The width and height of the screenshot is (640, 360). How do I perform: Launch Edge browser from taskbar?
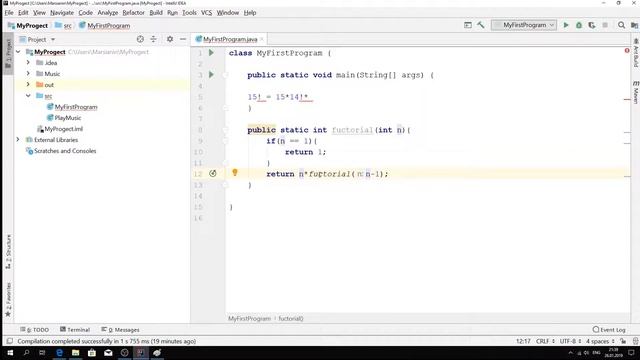click(x=59, y=353)
